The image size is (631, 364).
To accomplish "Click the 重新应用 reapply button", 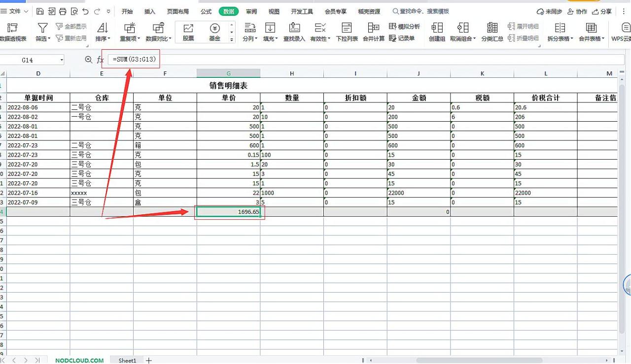I will point(71,38).
